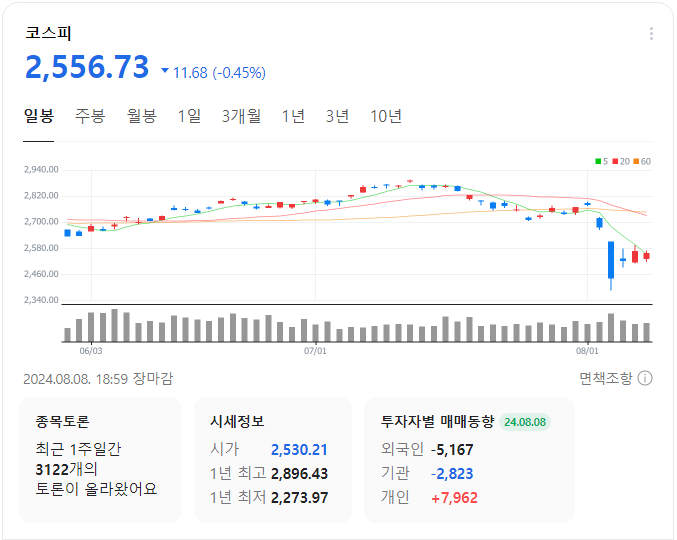The height and width of the screenshot is (540, 677).
Task: Click the tallest volume bar near 06/03
Action: pos(114,325)
